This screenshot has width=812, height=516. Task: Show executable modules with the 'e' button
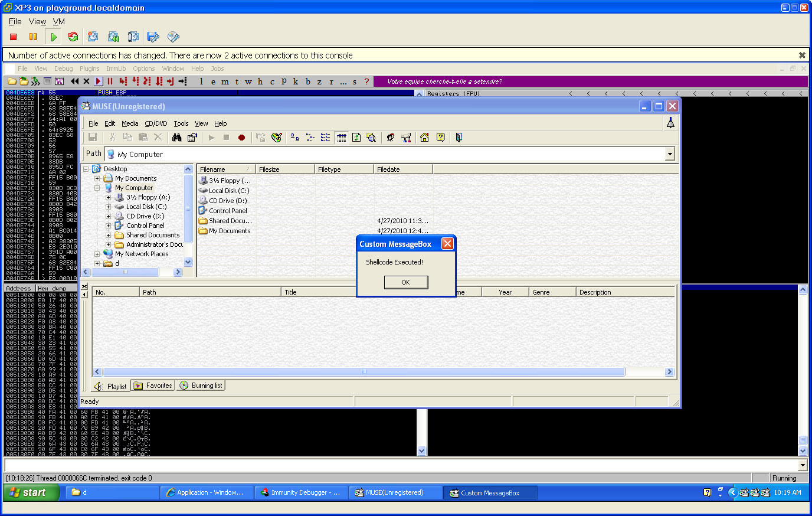(x=213, y=81)
